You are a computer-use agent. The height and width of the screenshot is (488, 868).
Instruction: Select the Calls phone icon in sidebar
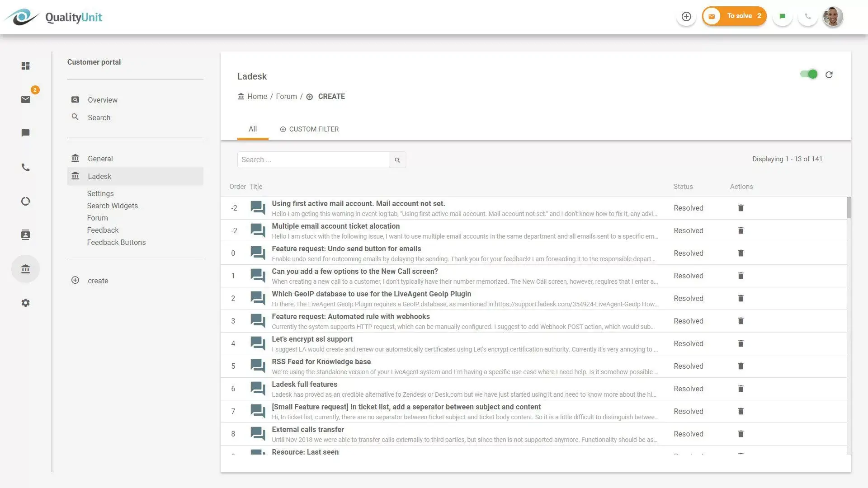[26, 167]
